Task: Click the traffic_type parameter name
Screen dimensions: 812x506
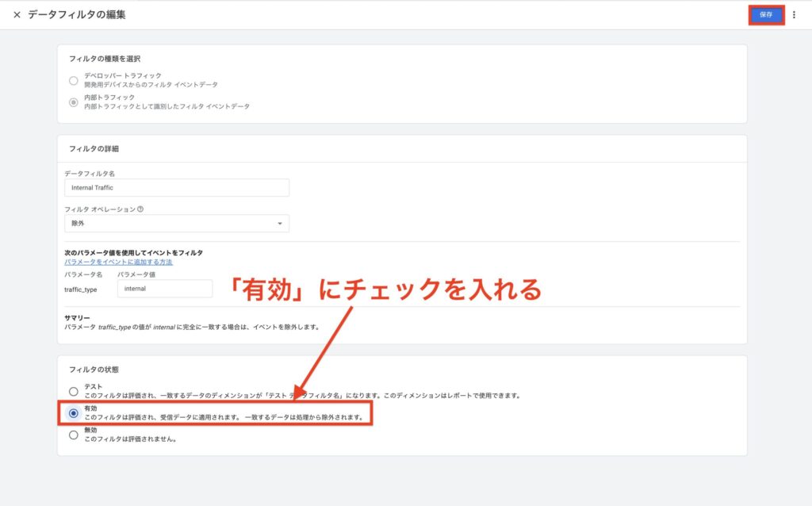Action: 80,289
